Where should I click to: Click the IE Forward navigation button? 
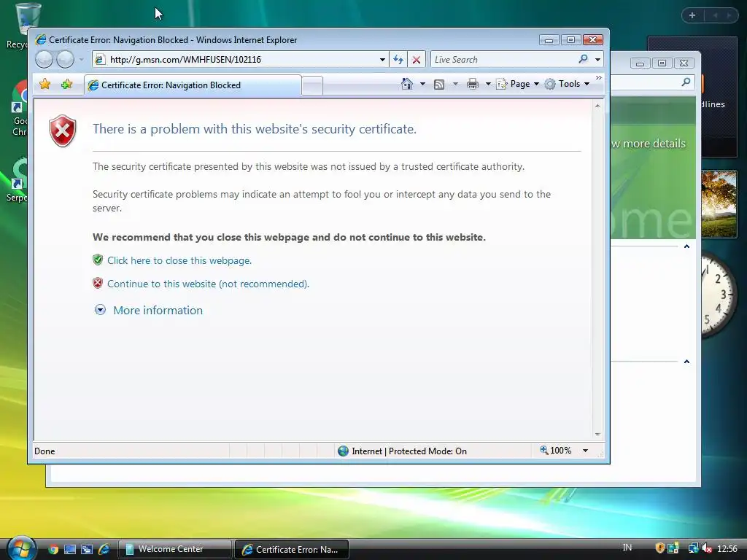click(65, 60)
